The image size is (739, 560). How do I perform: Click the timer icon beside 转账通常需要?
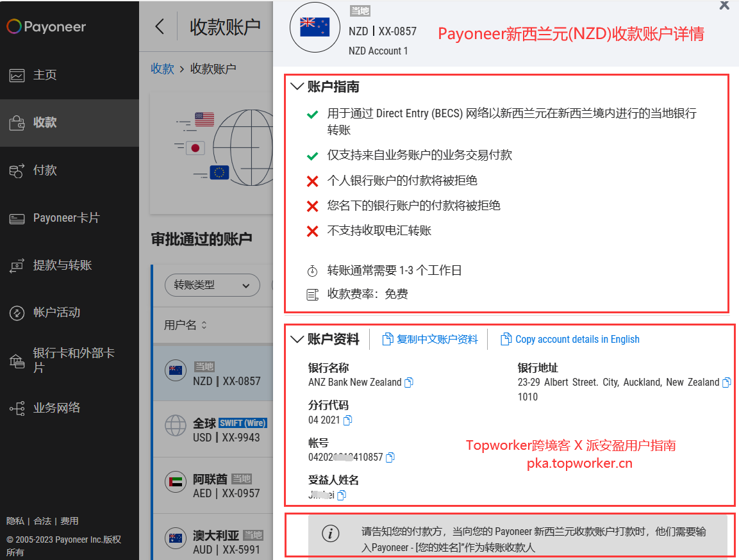[313, 271]
